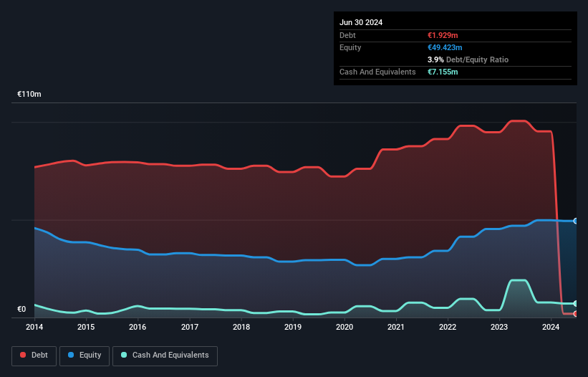Screen dimensions: 588x377
Task: Click the €0 y-axis label
Action: tap(21, 309)
